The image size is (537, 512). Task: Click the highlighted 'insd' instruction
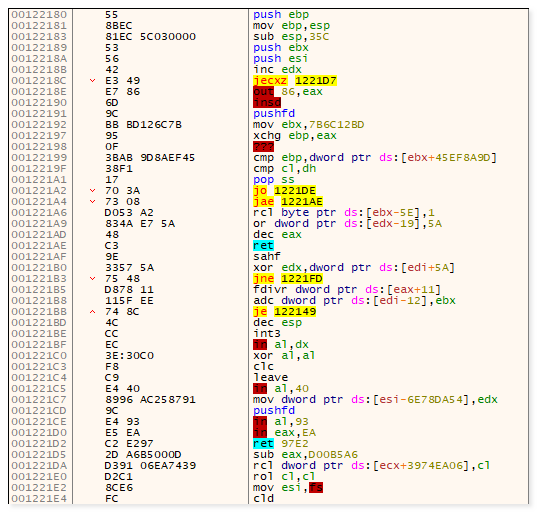pos(267,103)
